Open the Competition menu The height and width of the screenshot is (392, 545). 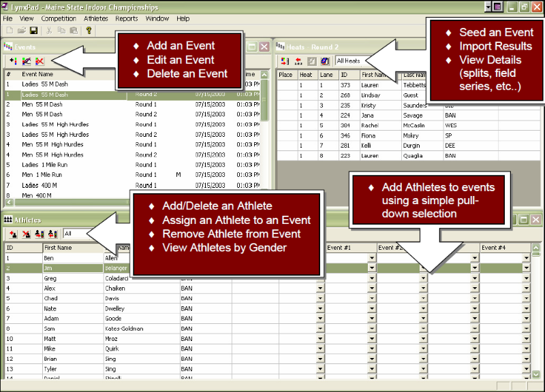tap(58, 18)
